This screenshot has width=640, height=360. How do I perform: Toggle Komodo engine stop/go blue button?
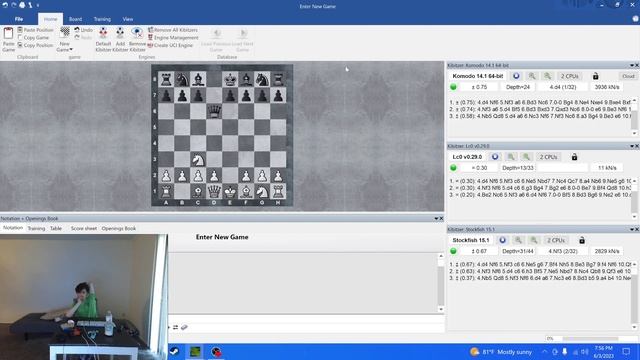coord(516,76)
